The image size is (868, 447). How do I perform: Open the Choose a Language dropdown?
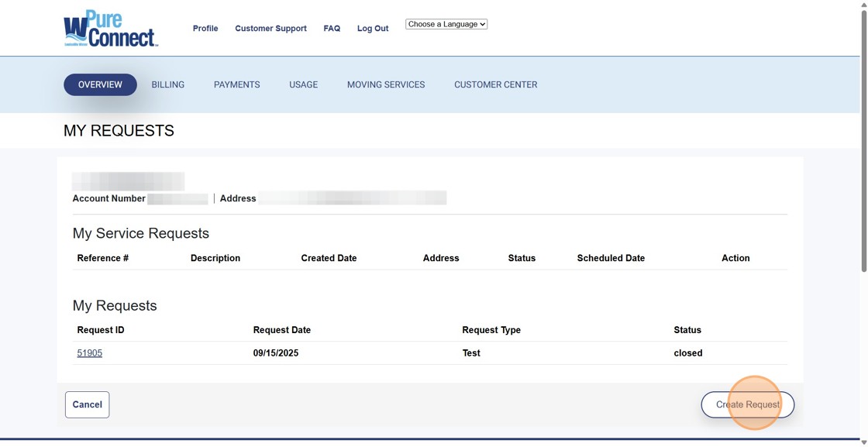tap(446, 23)
